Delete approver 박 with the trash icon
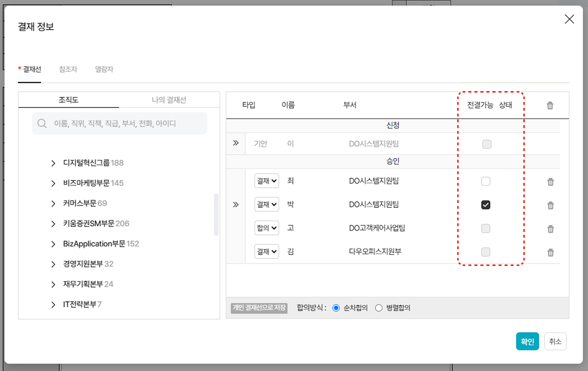Image resolution: width=588 pixels, height=371 pixels. click(551, 205)
